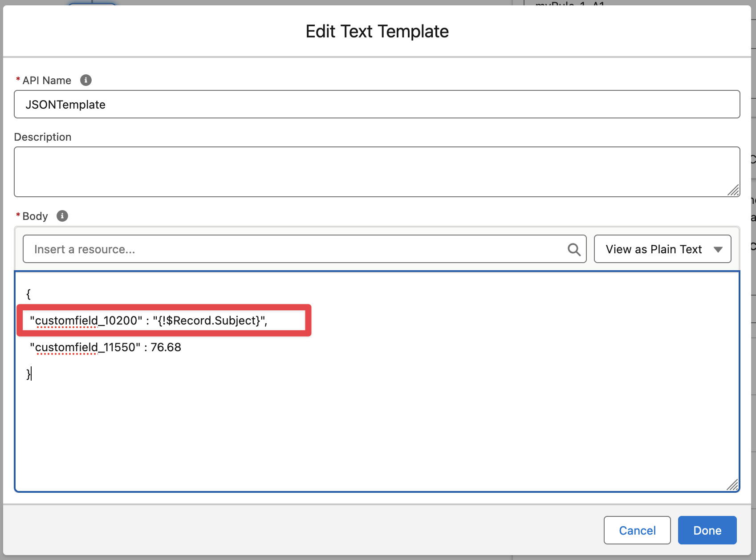Click the JSONTemplate API Name field
This screenshot has width=756, height=560.
(x=376, y=105)
